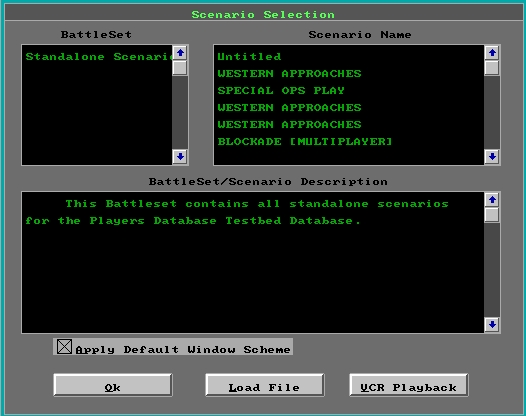Image resolution: width=526 pixels, height=416 pixels.
Task: Select WESTERN APPROACHES directly below Untitled
Action: (x=349, y=73)
